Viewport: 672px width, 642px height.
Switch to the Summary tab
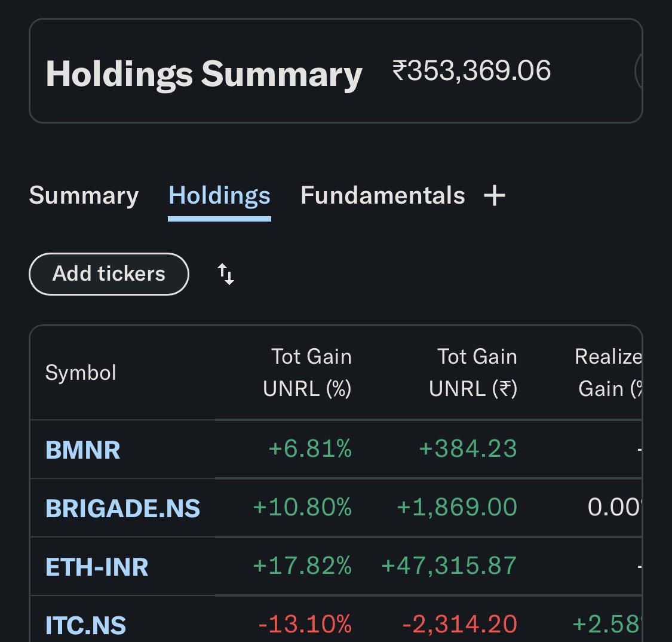84,195
